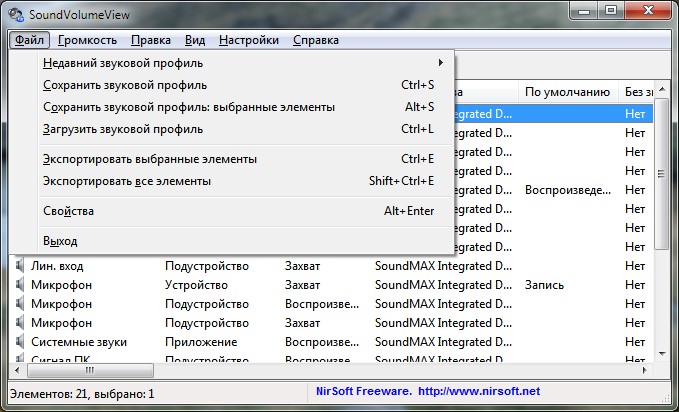Sort by the По умолчанию column header
Image resolution: width=679 pixels, height=412 pixels.
(568, 92)
